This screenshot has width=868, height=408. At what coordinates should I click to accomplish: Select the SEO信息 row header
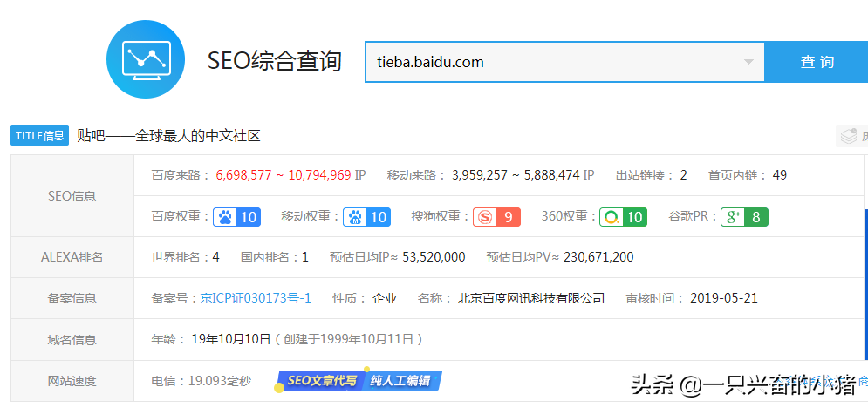[72, 195]
